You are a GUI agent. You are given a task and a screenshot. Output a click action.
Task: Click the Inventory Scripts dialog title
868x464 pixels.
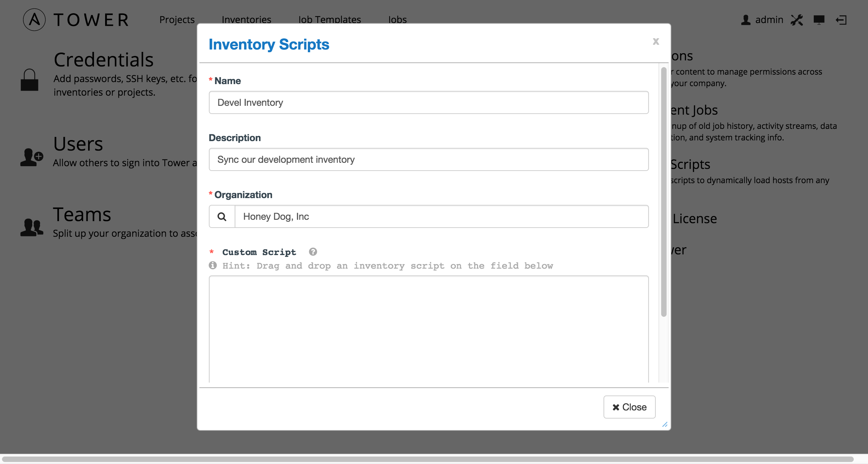click(269, 44)
